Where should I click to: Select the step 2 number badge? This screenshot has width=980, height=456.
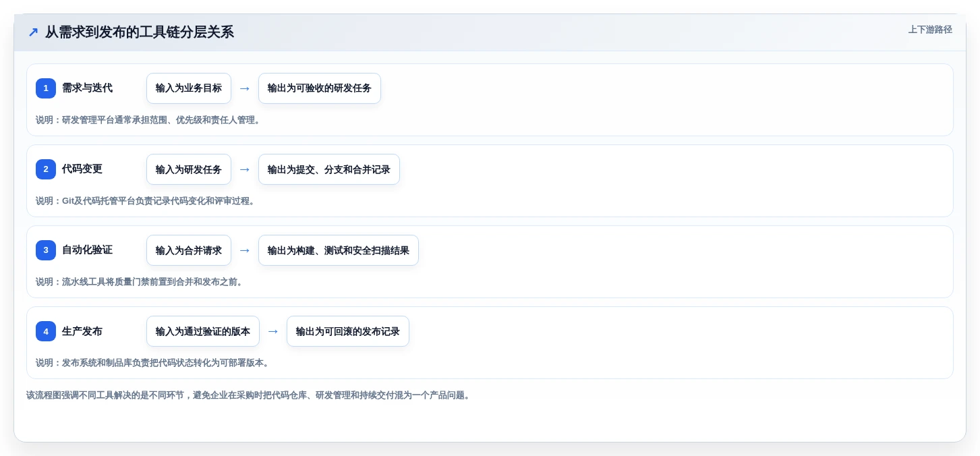point(46,169)
